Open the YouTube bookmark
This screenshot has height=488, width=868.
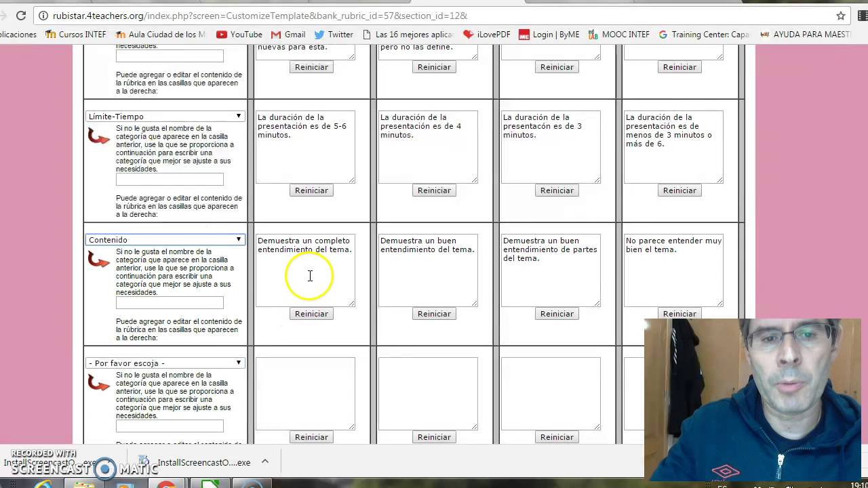point(239,34)
